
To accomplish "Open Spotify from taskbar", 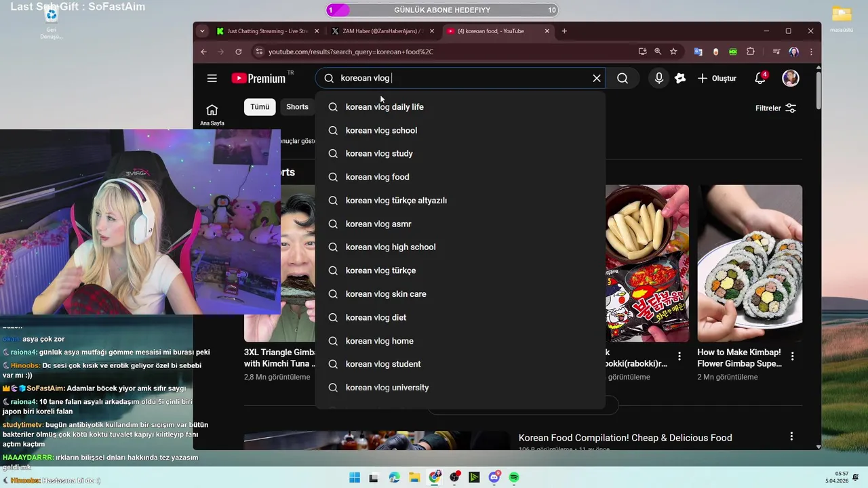I will tap(515, 478).
